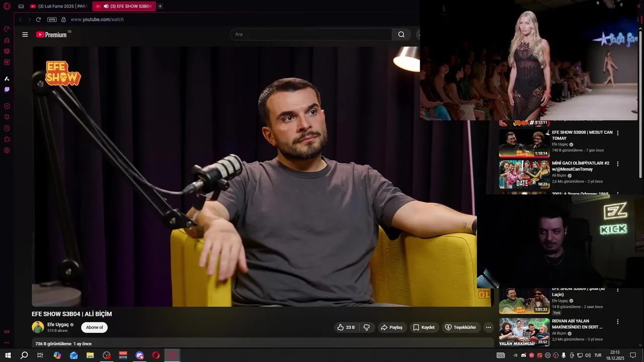Image resolution: width=644 pixels, height=362 pixels.
Task: Go forward with the browser forward arrow
Action: coord(29,20)
